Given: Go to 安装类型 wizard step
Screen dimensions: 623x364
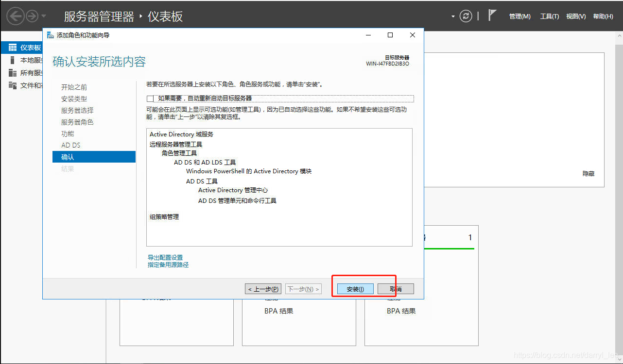Looking at the screenshot, I should point(74,99).
